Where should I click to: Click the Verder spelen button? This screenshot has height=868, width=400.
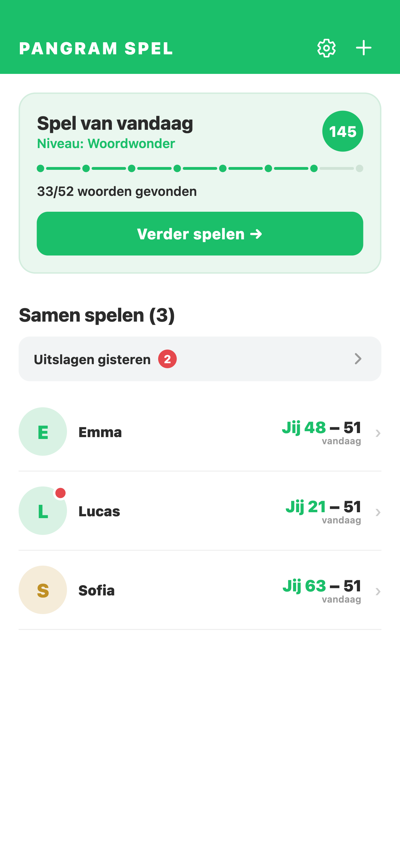tap(200, 233)
